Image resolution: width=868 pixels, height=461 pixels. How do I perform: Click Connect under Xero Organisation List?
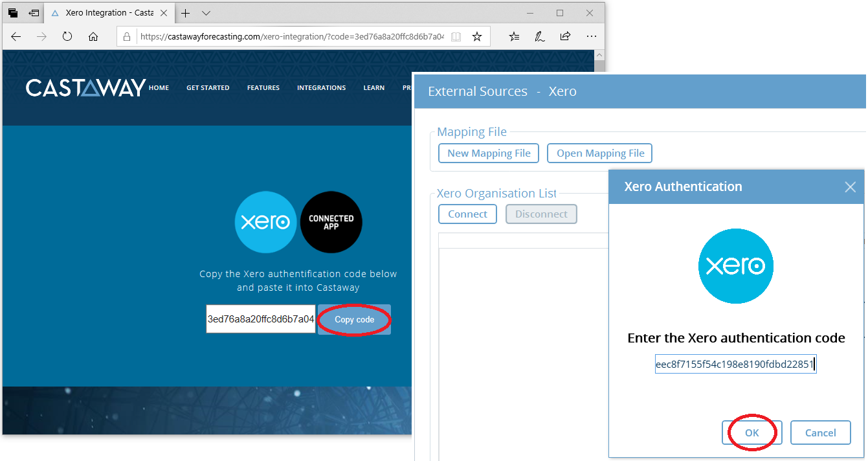point(467,214)
